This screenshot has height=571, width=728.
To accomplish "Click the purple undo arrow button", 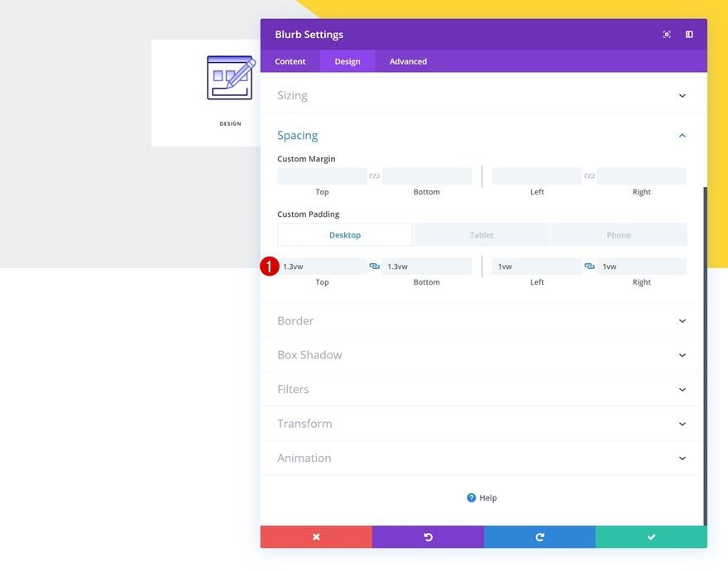I will [x=428, y=536].
